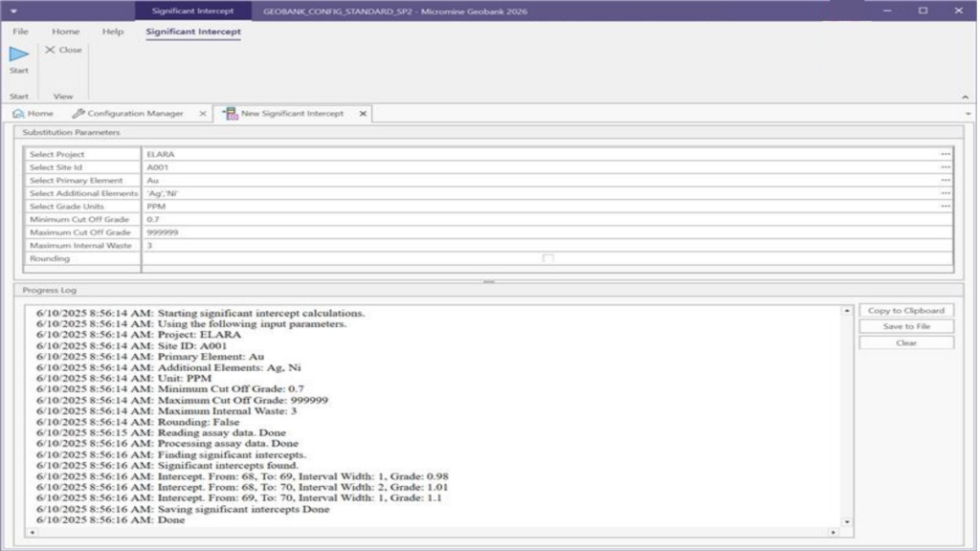Open the quick access dropdown in title bar
Viewport: 980px width, 551px height.
pos(13,11)
